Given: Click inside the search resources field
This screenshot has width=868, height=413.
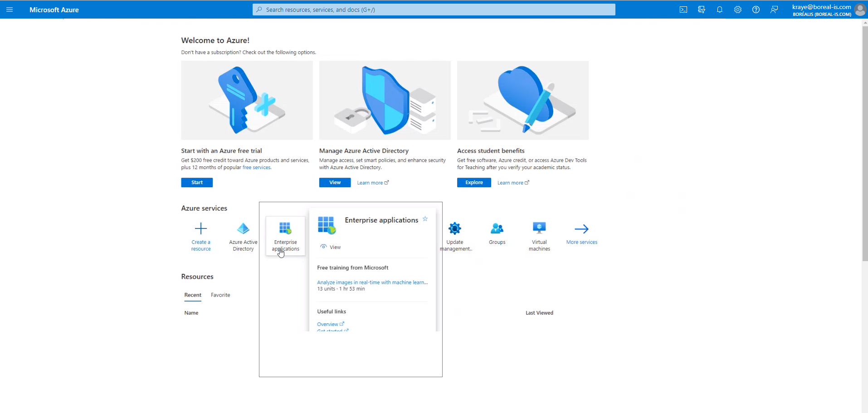Looking at the screenshot, I should click(434, 10).
